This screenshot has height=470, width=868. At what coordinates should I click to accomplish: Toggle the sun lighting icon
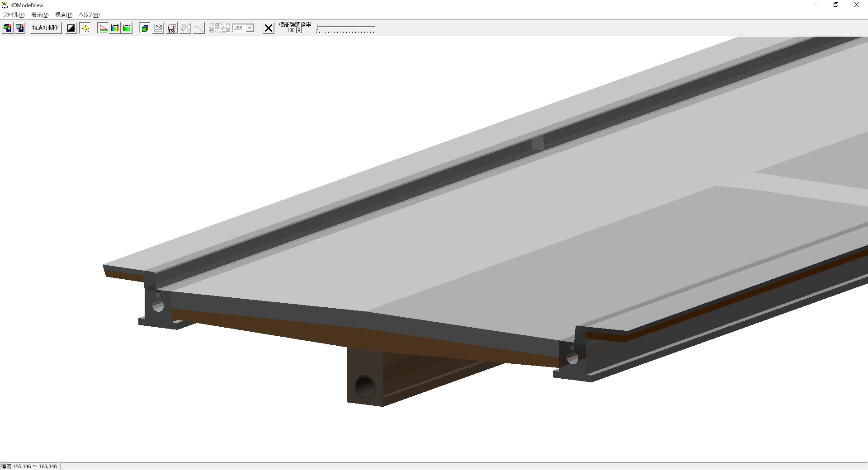tap(85, 28)
